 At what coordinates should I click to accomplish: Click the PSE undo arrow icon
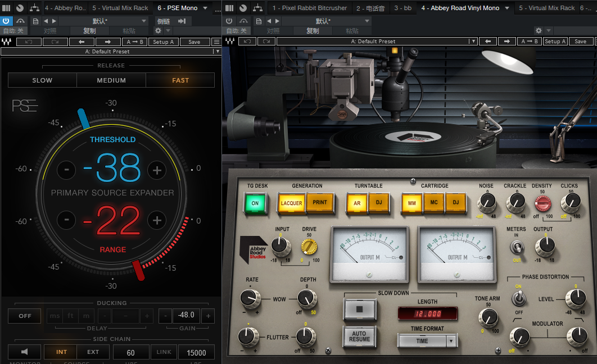[x=30, y=42]
